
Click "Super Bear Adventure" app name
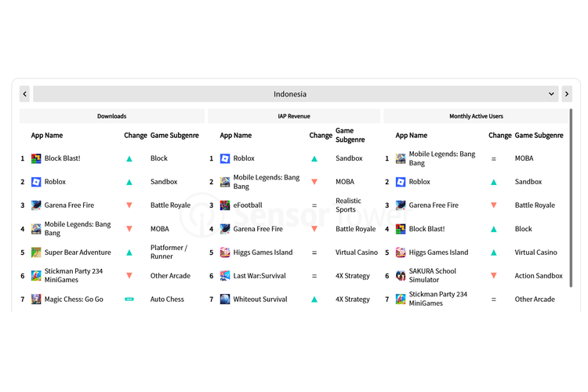pos(78,252)
